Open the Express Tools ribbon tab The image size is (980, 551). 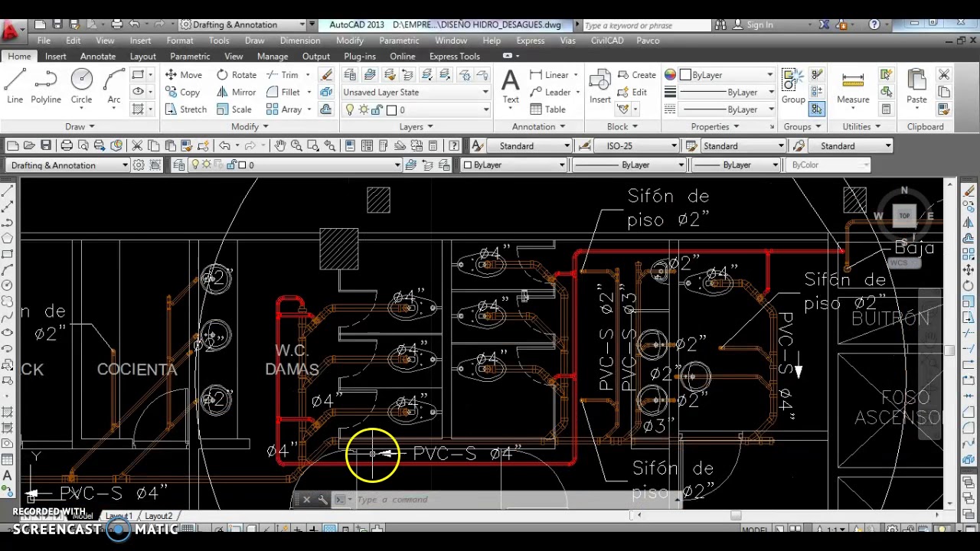click(x=455, y=56)
